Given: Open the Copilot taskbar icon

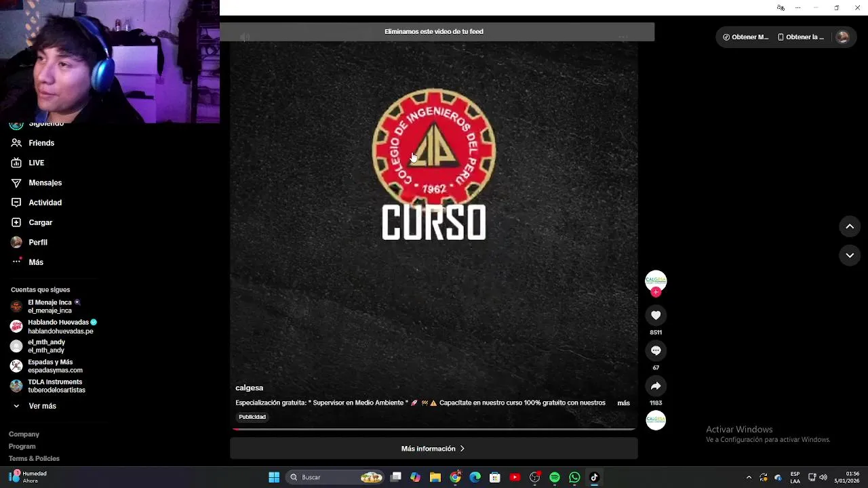Looking at the screenshot, I should 416,477.
